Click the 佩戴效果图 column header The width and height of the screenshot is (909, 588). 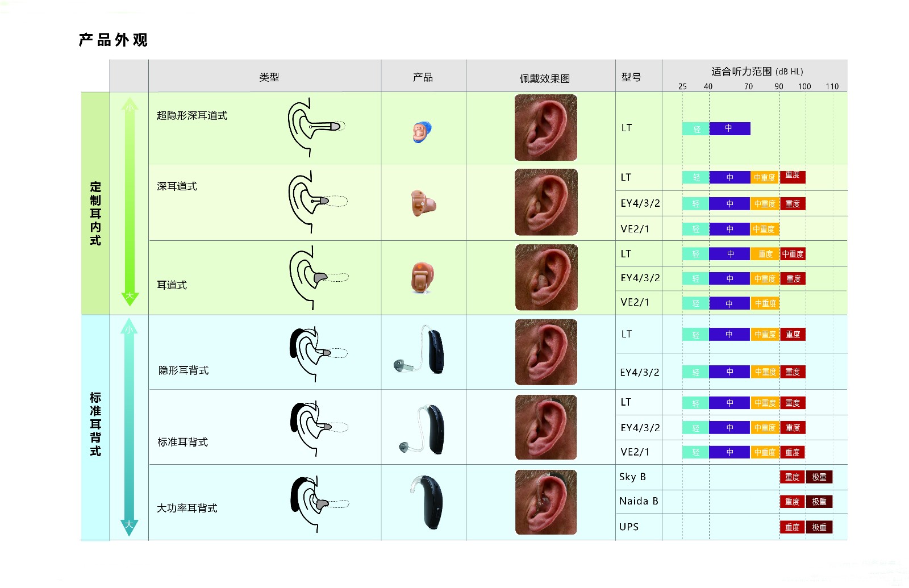pyautogui.click(x=544, y=78)
